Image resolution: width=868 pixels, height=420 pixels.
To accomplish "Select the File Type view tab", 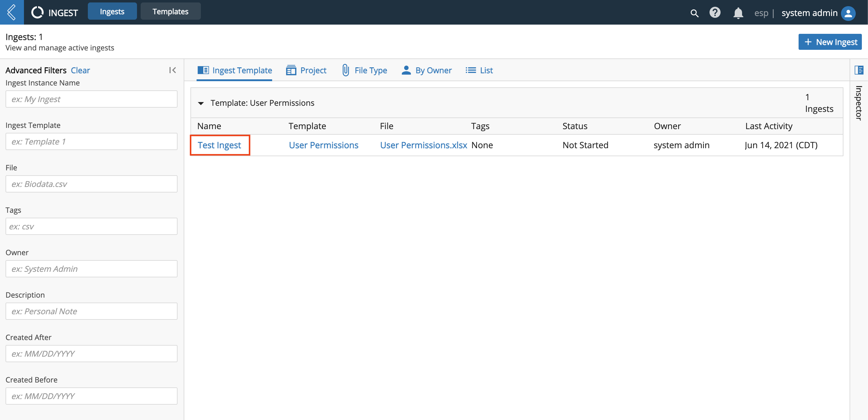I will [x=365, y=70].
